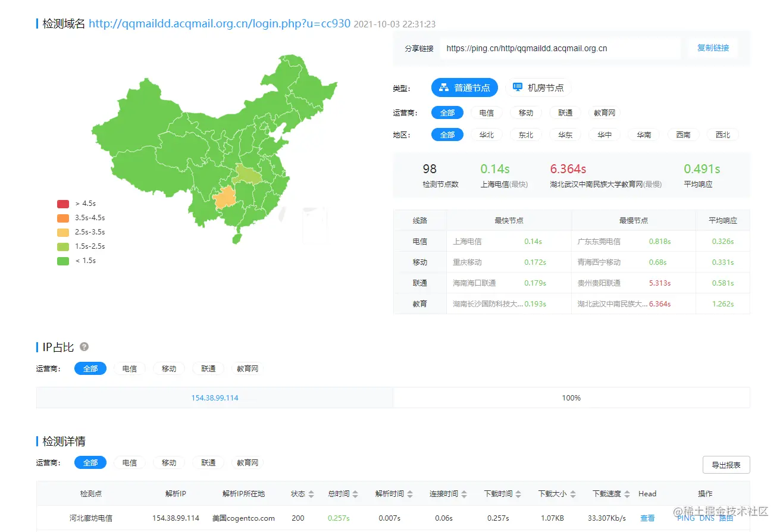Select 西北 region filter
This screenshot has width=783, height=532.
point(723,134)
